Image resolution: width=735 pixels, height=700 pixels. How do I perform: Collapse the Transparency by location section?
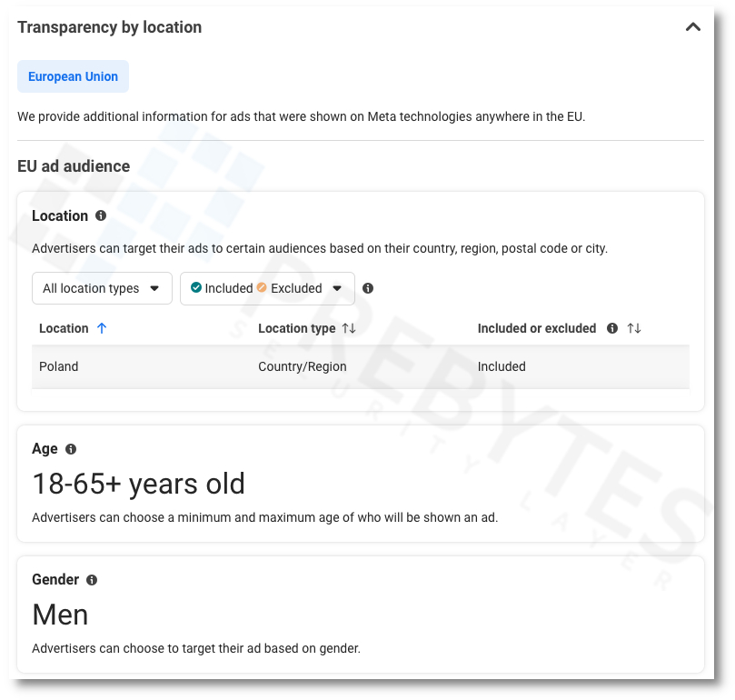coord(692,27)
